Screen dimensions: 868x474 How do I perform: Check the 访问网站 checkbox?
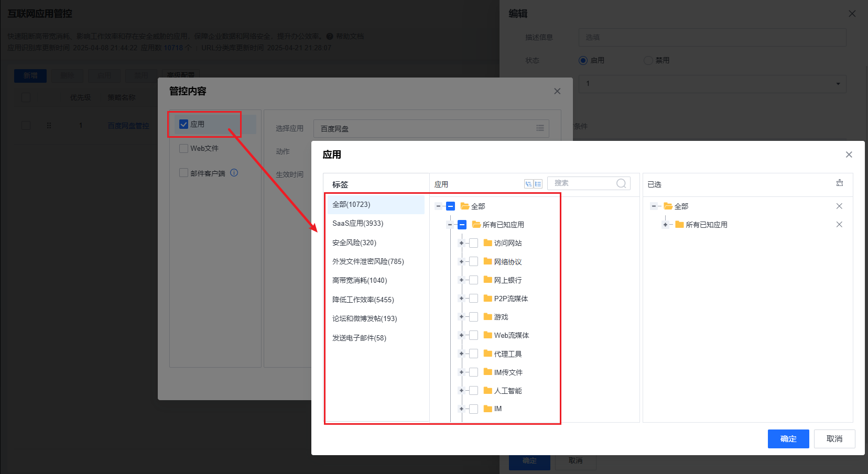(x=473, y=243)
